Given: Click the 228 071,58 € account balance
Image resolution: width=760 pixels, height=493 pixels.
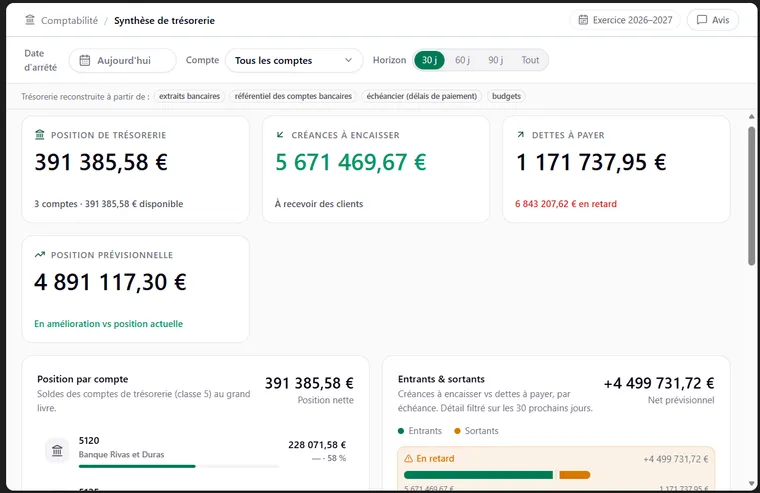Looking at the screenshot, I should tap(317, 445).
